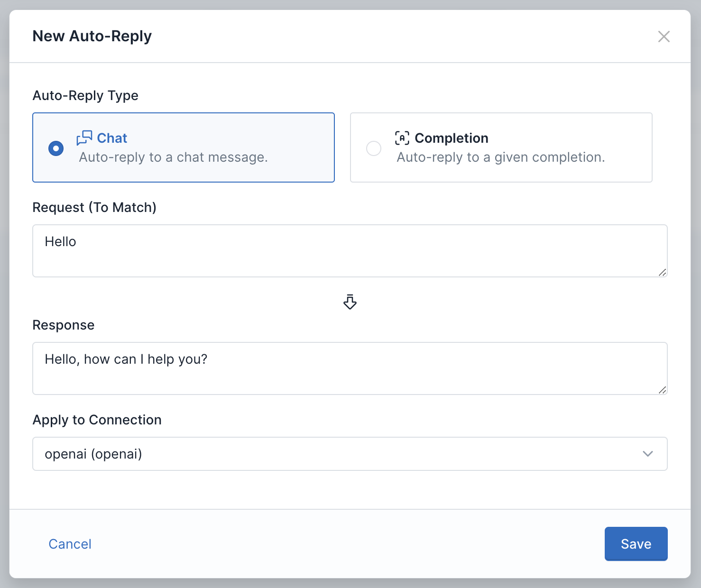Click the 'New Auto-Reply' title

pyautogui.click(x=92, y=36)
